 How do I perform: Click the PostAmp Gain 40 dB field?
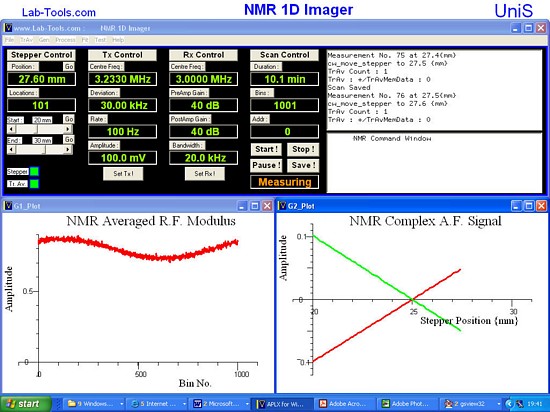point(203,131)
